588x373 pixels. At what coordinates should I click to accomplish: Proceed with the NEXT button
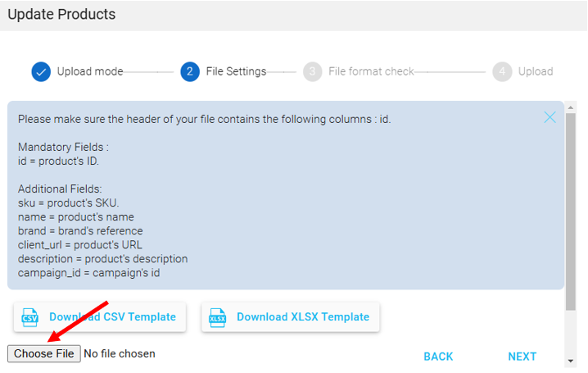[522, 356]
